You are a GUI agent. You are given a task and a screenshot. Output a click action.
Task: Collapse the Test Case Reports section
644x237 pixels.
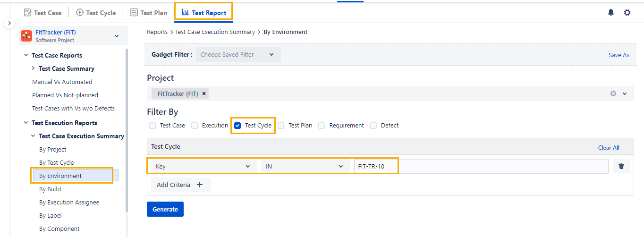click(x=26, y=55)
